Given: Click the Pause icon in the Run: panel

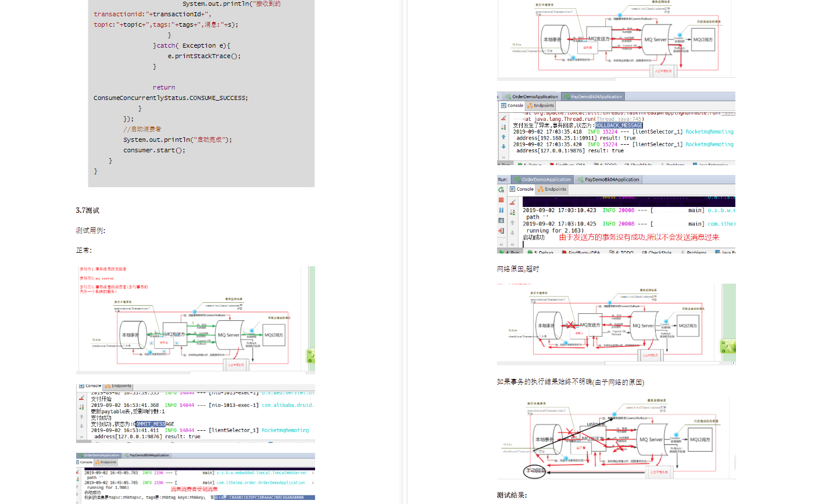Looking at the screenshot, I should [501, 210].
